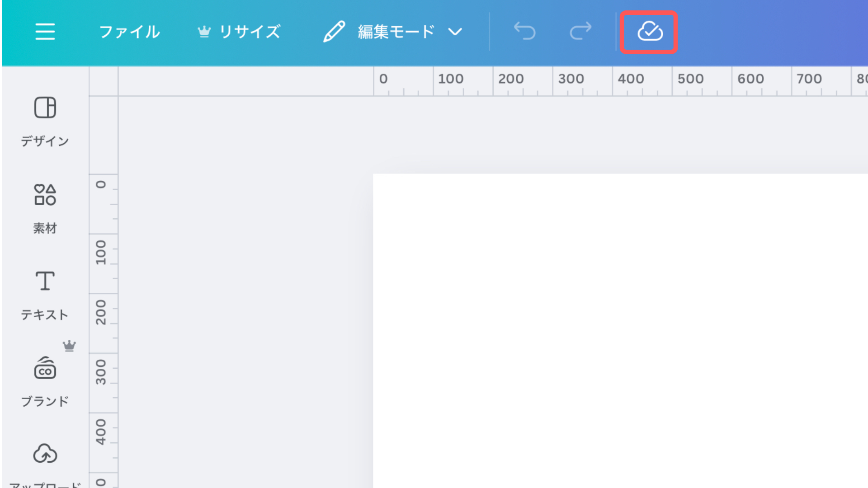Expand the chevron next to 編集モード
The height and width of the screenshot is (488, 868).
click(455, 32)
